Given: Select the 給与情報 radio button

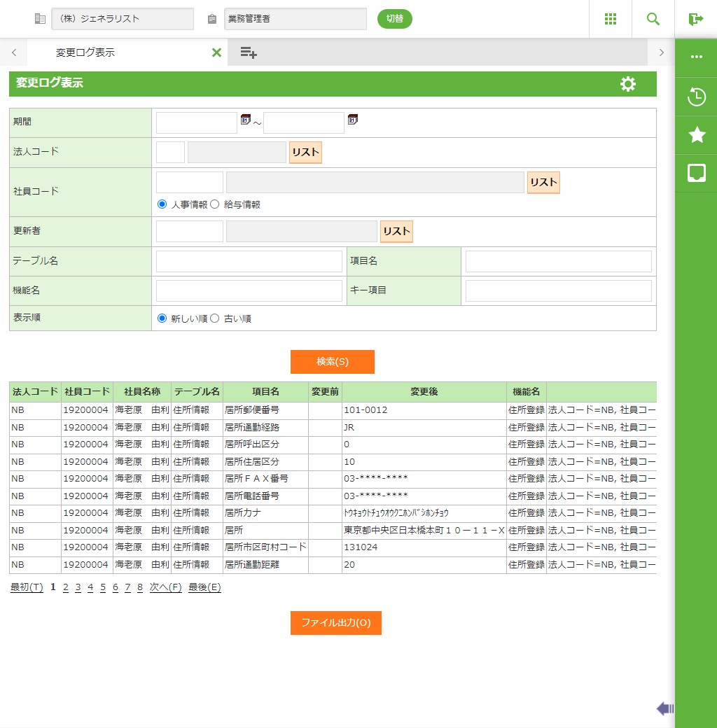Looking at the screenshot, I should (215, 204).
